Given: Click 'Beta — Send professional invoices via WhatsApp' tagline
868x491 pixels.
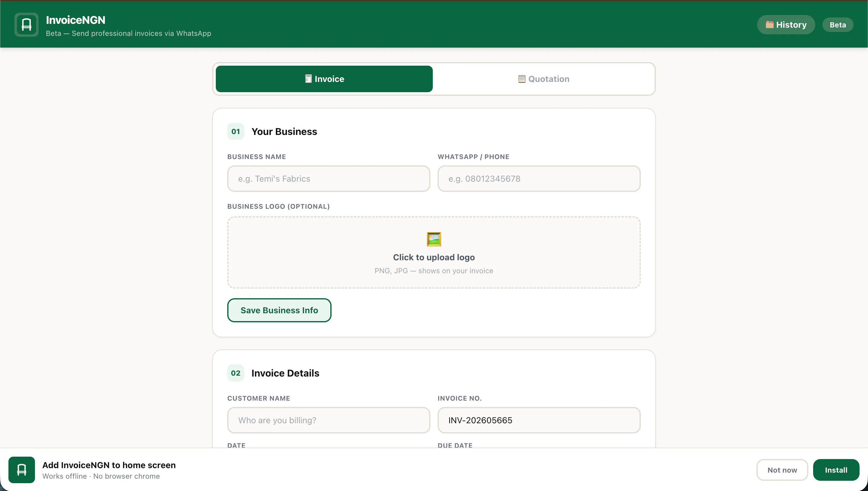Looking at the screenshot, I should [x=128, y=33].
